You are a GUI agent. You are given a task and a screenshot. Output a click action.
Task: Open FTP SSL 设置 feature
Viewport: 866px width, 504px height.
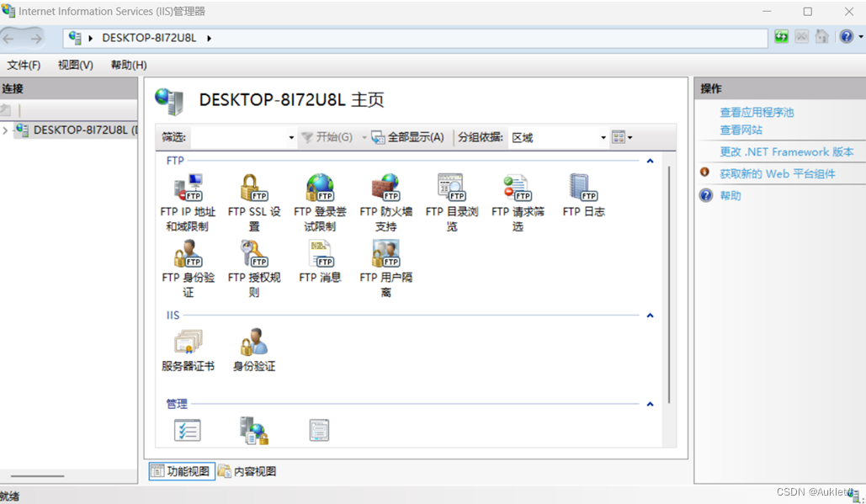[254, 203]
